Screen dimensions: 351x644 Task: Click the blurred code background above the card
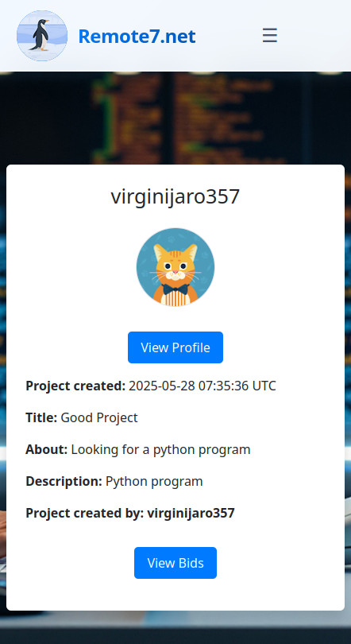(175, 118)
